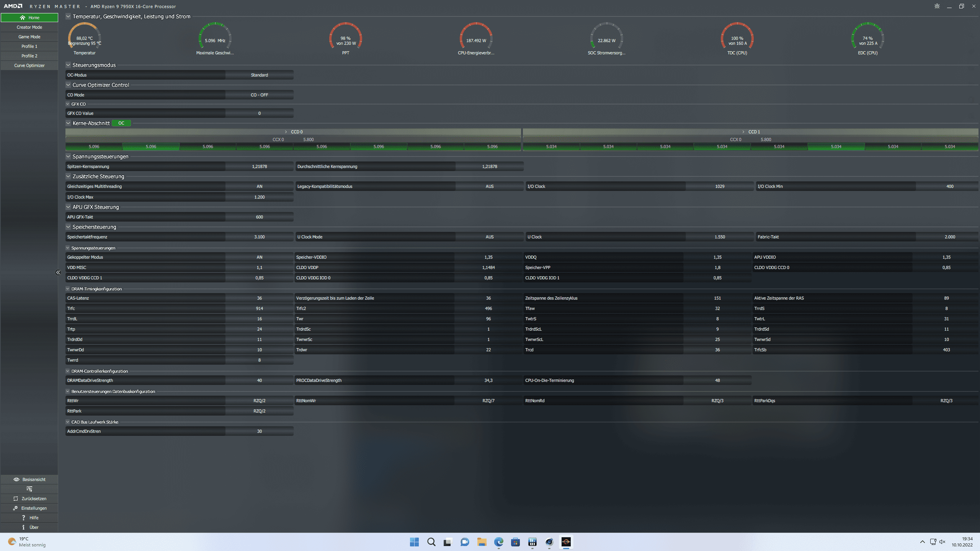Collapse the GFX CO subsection
This screenshot has width=980, height=551.
click(68, 104)
